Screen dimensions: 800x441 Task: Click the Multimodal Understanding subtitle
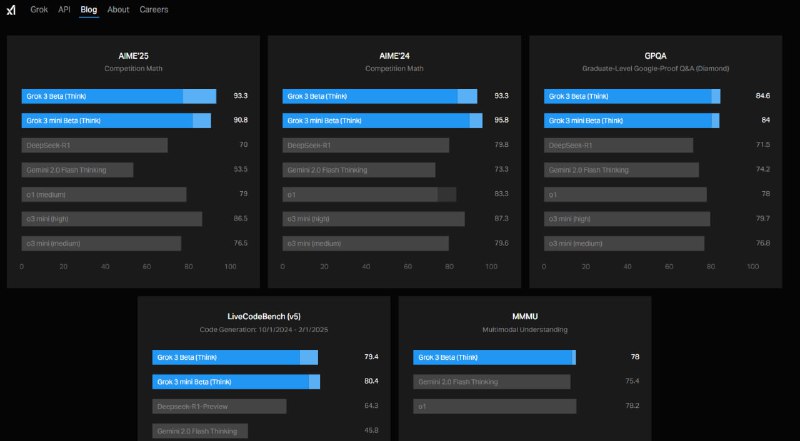[525, 330]
